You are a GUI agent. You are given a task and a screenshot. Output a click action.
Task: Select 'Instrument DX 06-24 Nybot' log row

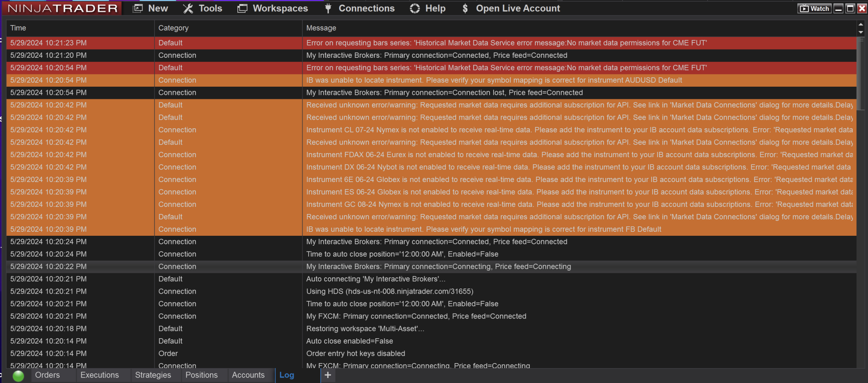431,167
